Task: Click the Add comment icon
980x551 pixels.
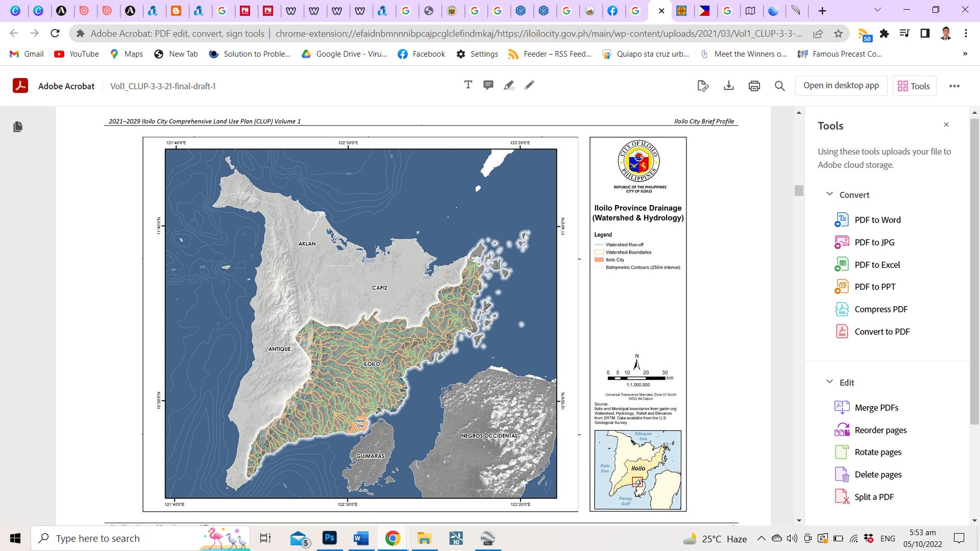Action: coord(488,85)
